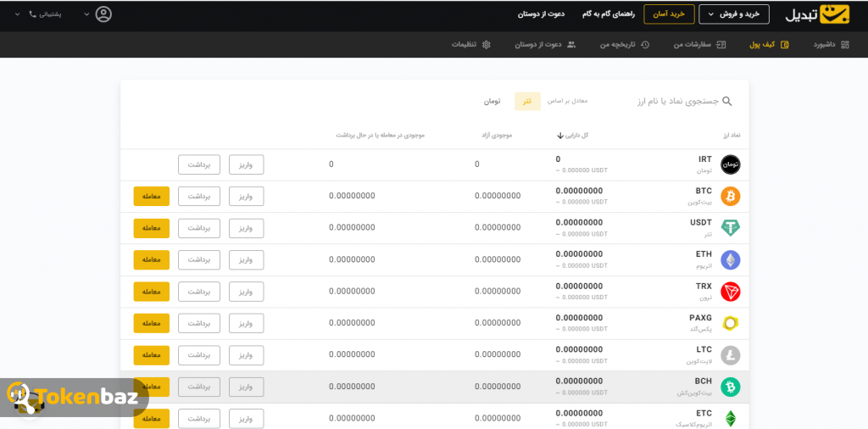This screenshot has height=429, width=868.
Task: Open راهنمای گام به گام link
Action: pos(607,14)
